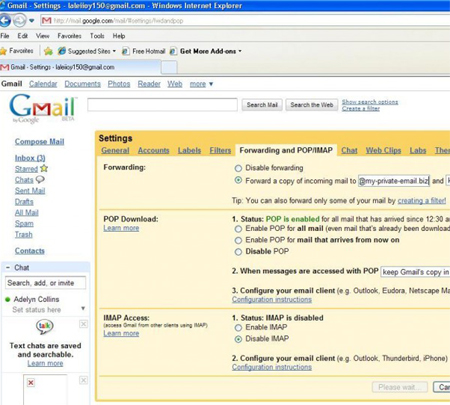Click the Search the Web button
Image resolution: width=450 pixels, height=405 pixels.
coord(311,105)
